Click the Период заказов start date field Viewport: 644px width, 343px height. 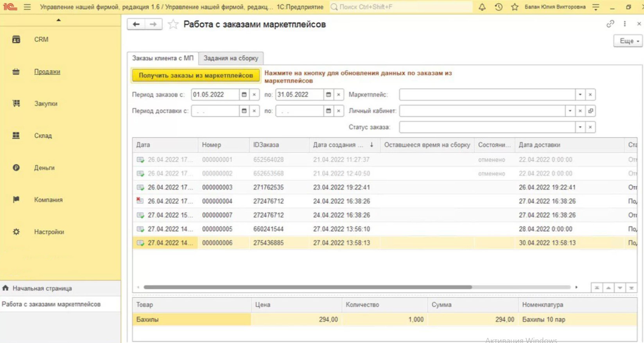pos(215,95)
